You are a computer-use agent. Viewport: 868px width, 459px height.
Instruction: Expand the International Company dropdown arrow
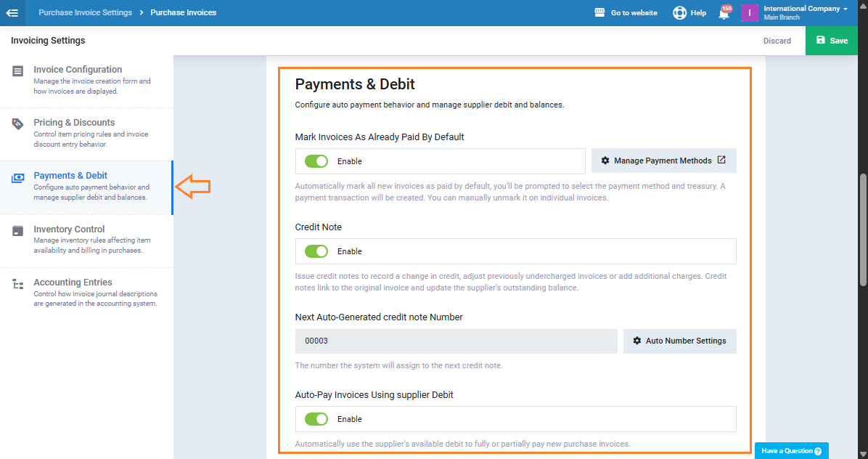pyautogui.click(x=846, y=9)
